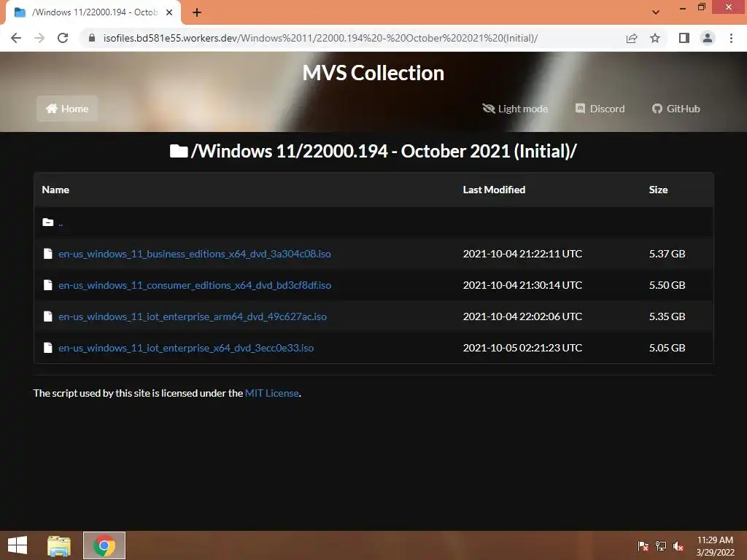Screen dimensions: 747x560
Task: Open the Chrome three-dot menu
Action: [731, 38]
